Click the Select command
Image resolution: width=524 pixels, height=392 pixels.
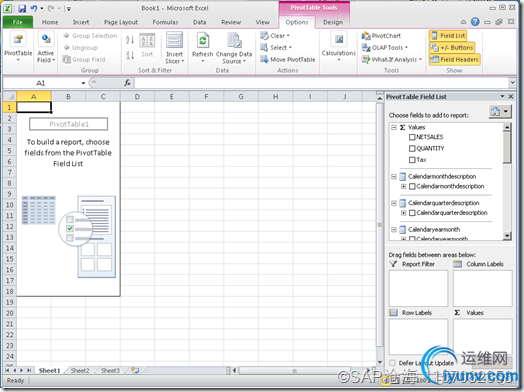[276, 47]
